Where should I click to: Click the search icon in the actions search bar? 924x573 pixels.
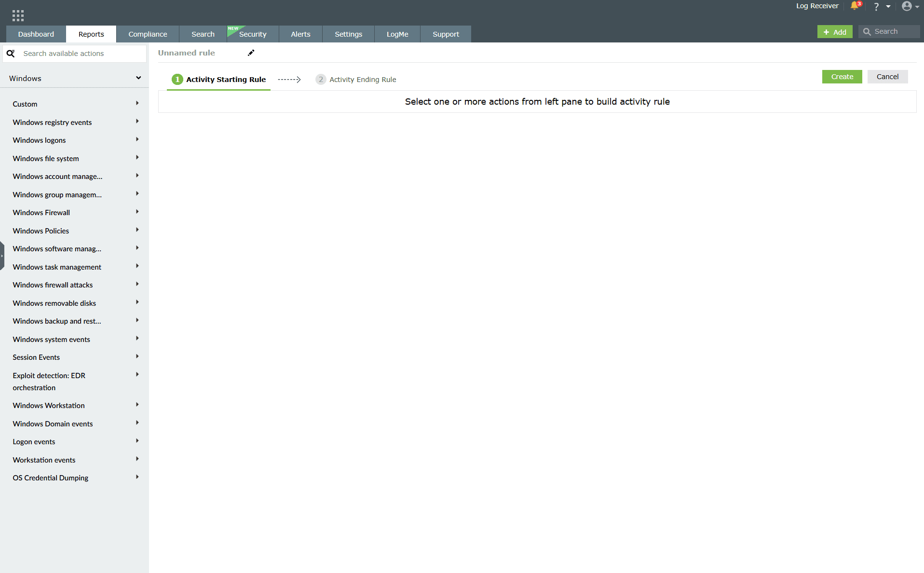(x=11, y=53)
